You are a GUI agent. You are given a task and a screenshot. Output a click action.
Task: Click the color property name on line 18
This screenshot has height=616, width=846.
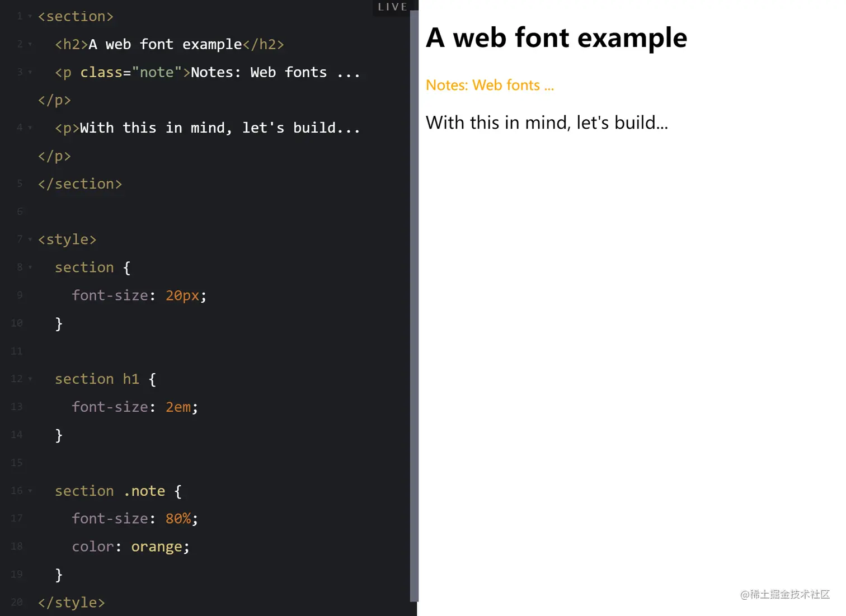(x=92, y=547)
